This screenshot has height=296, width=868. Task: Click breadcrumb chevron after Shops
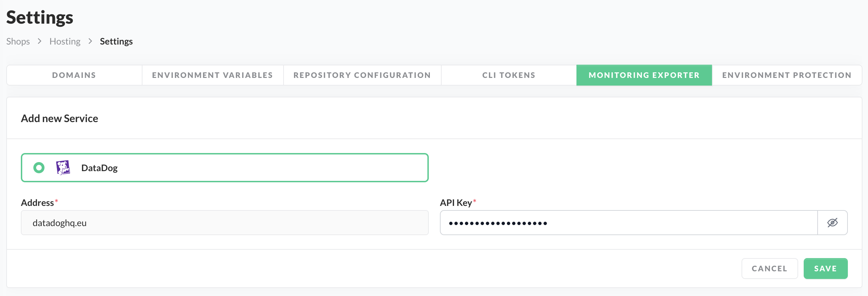pos(40,41)
